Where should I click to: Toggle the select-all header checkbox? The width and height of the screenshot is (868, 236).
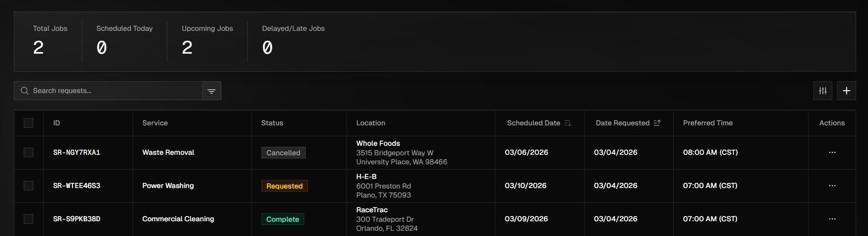point(29,123)
